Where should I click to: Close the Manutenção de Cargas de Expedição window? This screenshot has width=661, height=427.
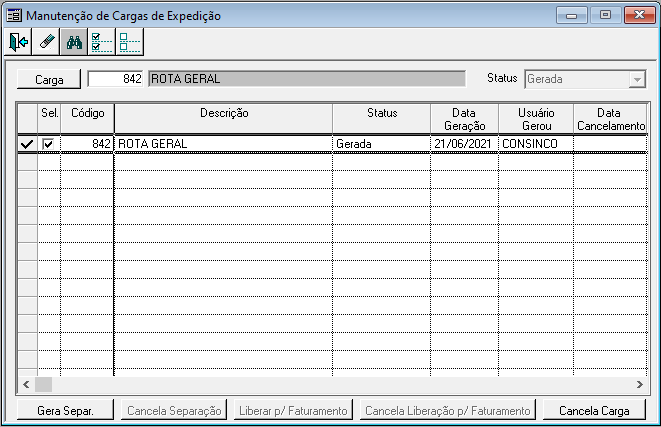coord(640,15)
